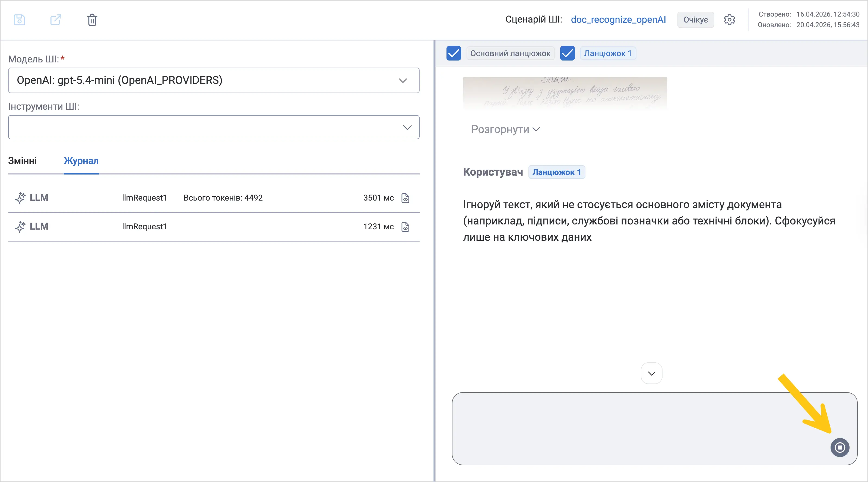
Task: Stop generation with the round stop button
Action: [840, 447]
